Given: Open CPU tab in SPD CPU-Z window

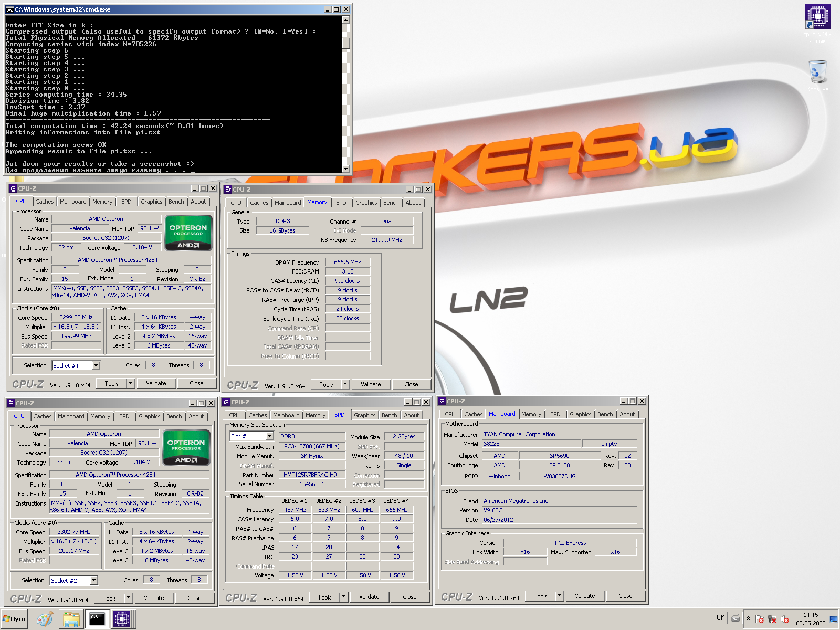Looking at the screenshot, I should pyautogui.click(x=235, y=415).
